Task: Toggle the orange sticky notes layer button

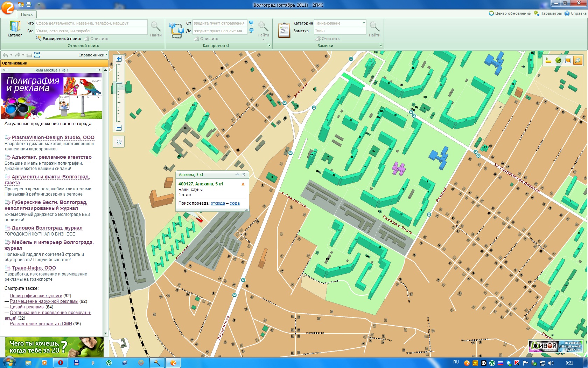Action: click(568, 60)
